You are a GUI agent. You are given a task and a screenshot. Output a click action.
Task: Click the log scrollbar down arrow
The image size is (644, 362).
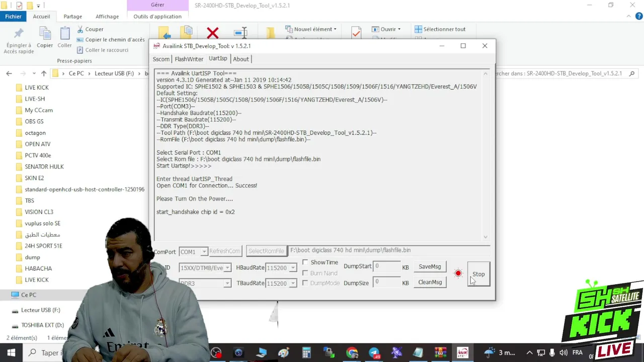coord(486,237)
